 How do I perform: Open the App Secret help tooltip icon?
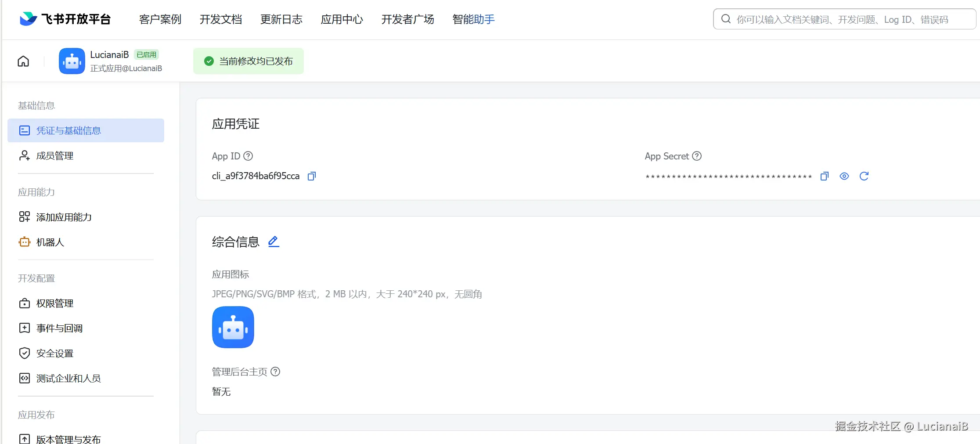[697, 156]
